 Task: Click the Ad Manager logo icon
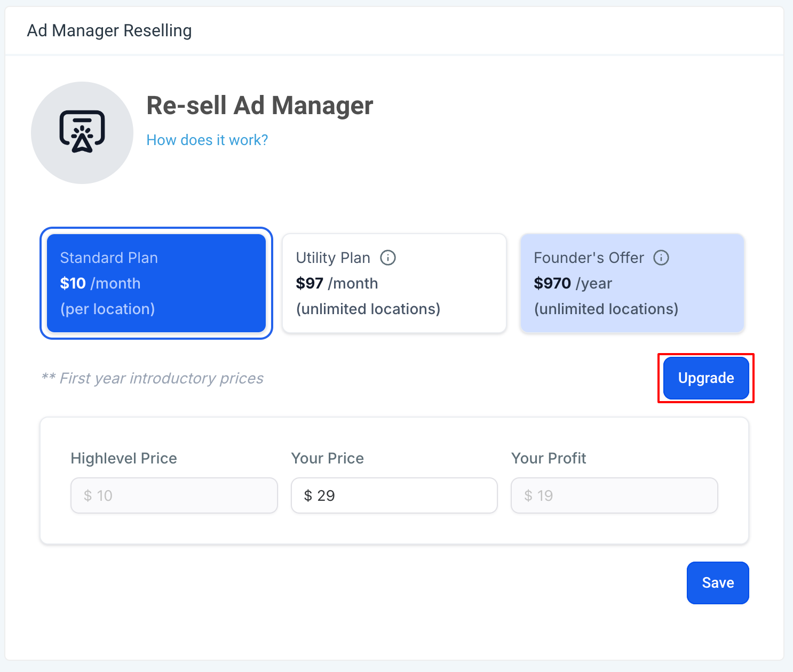click(82, 132)
